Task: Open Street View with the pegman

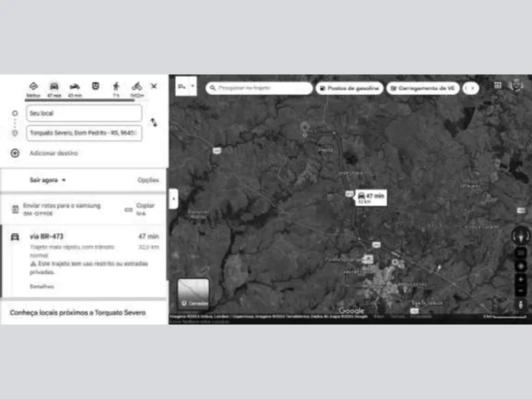Action: click(521, 305)
